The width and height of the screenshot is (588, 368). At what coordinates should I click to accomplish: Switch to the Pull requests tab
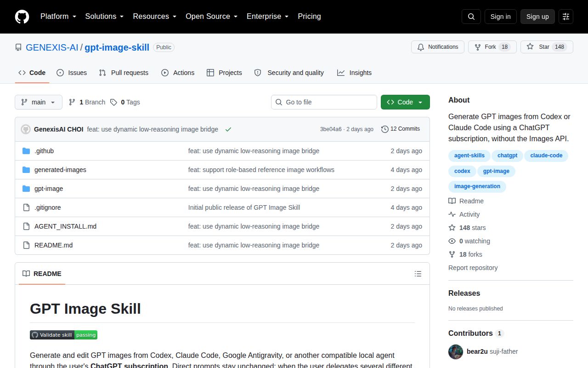(x=124, y=73)
